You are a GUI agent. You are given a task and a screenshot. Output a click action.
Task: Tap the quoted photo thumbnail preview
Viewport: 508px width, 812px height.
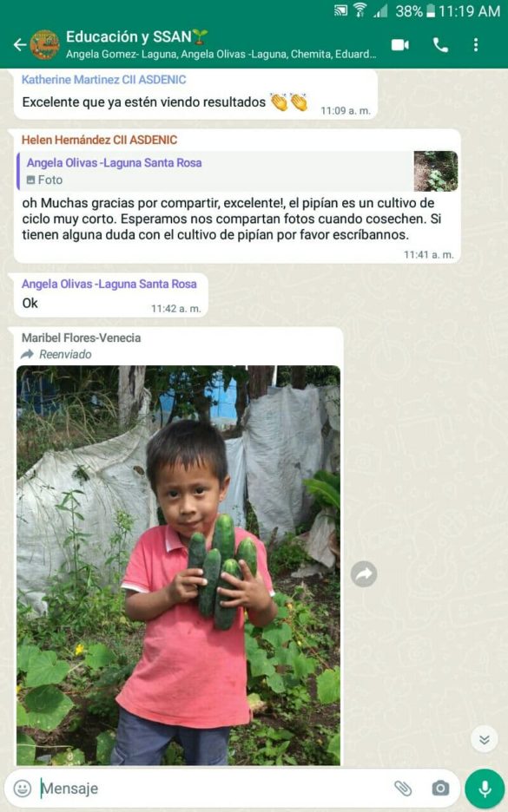click(x=436, y=172)
